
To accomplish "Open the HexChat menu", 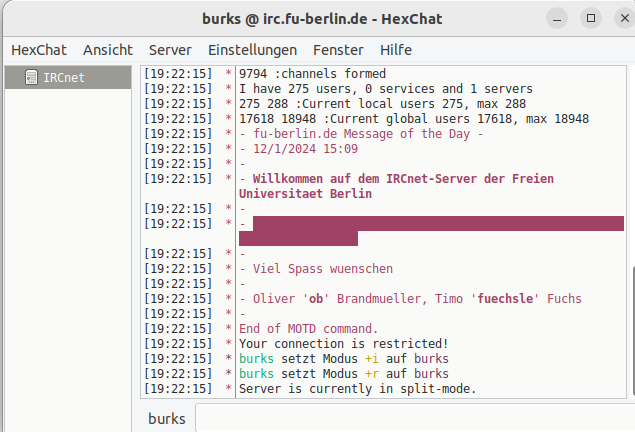I will pos(39,49).
